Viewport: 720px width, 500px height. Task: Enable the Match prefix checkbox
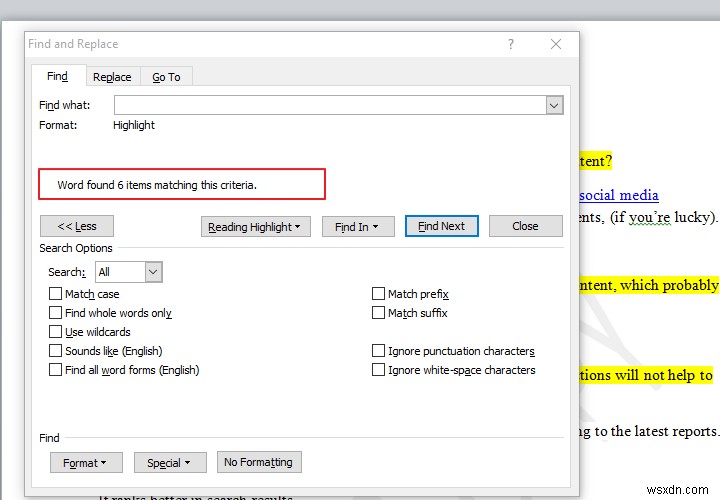point(378,293)
